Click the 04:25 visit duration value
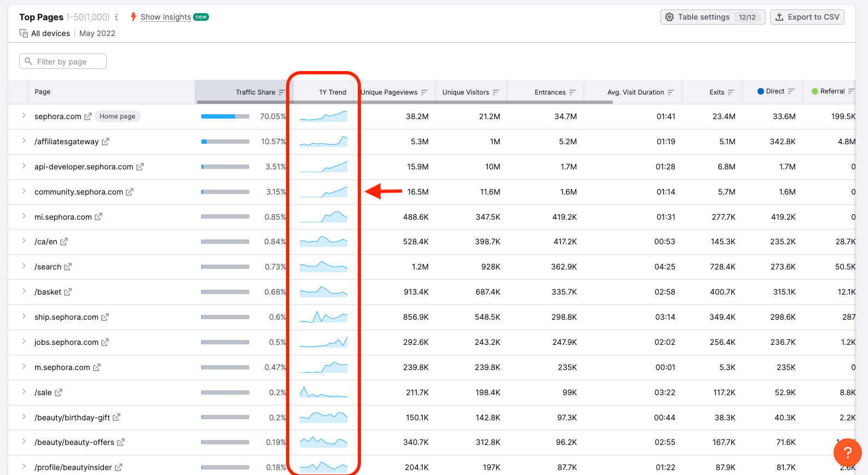 tap(665, 267)
